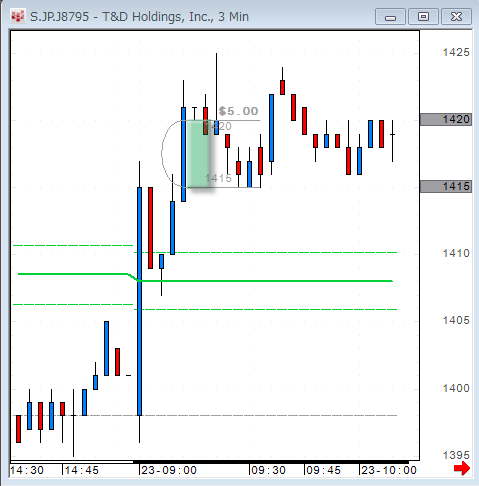479x486 pixels.
Task: Click the 09:45 time axis label
Action: [x=324, y=470]
